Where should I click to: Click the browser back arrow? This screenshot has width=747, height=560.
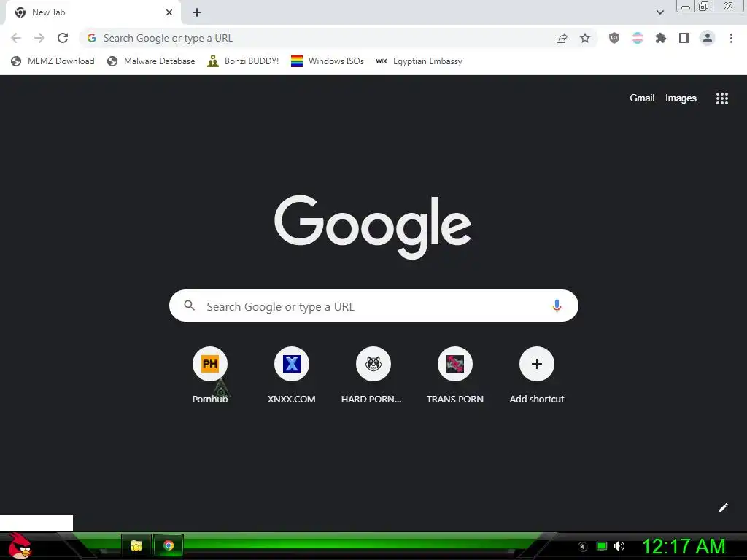click(x=16, y=38)
